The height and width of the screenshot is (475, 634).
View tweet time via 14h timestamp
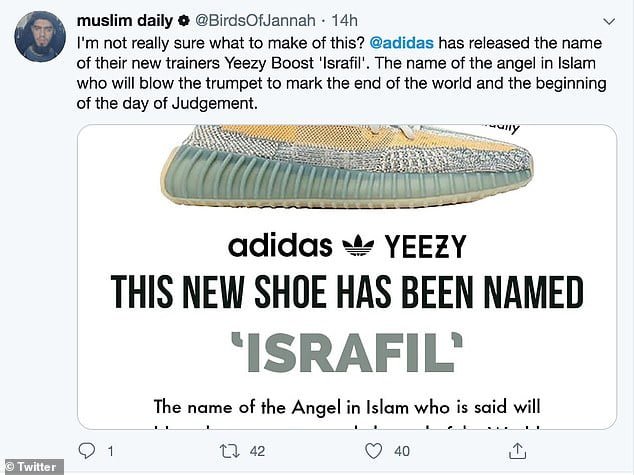point(344,21)
